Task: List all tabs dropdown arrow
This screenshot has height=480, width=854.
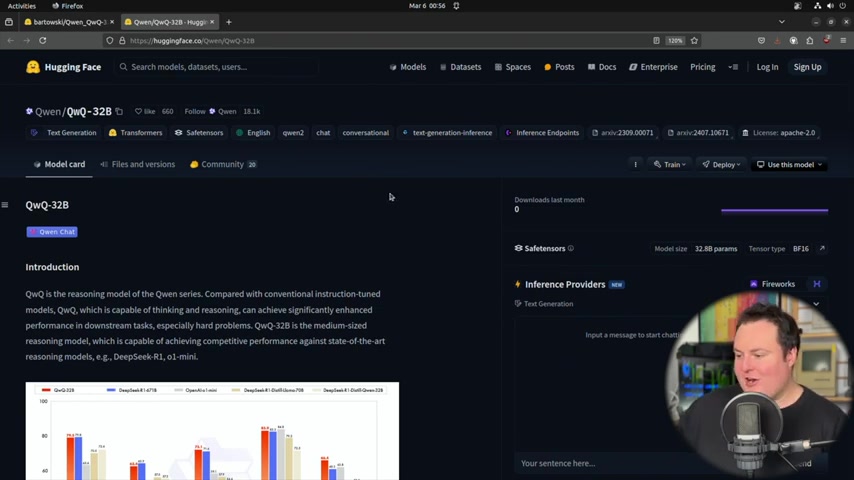Action: tap(782, 22)
